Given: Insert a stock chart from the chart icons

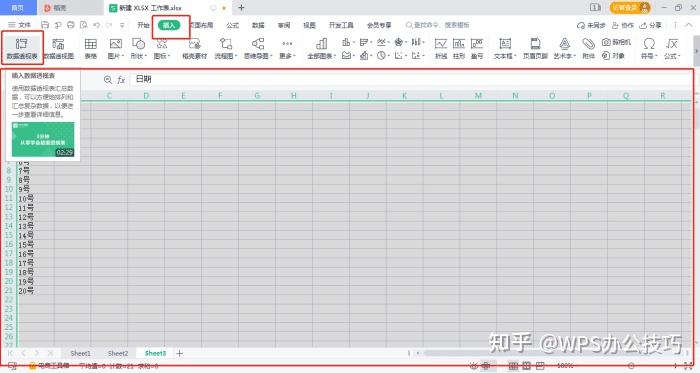Looking at the screenshot, I should (x=417, y=42).
